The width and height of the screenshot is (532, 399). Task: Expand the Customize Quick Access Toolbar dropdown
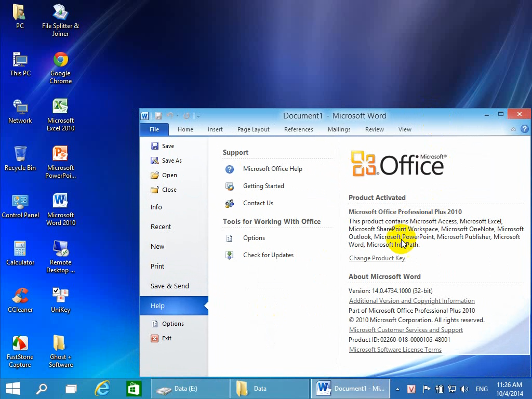[x=198, y=116]
